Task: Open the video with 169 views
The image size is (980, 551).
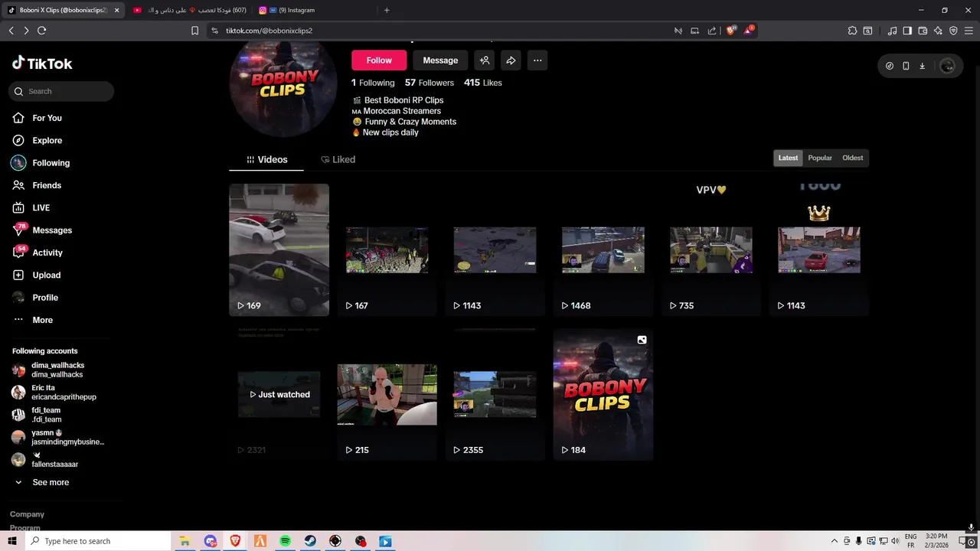Action: pos(279,249)
